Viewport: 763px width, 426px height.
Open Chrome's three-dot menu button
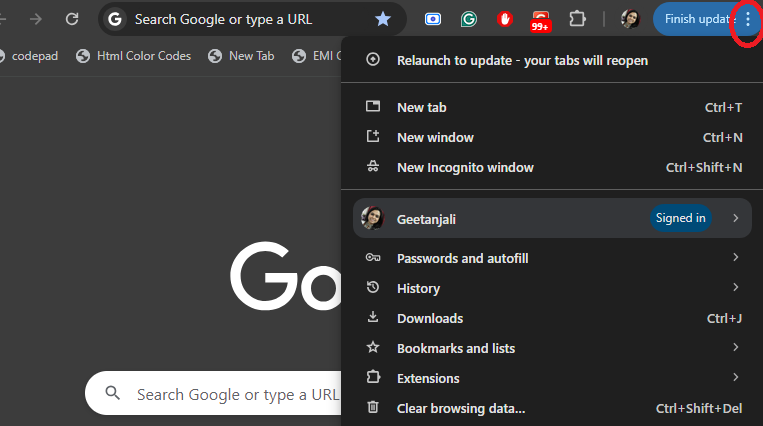(x=747, y=19)
